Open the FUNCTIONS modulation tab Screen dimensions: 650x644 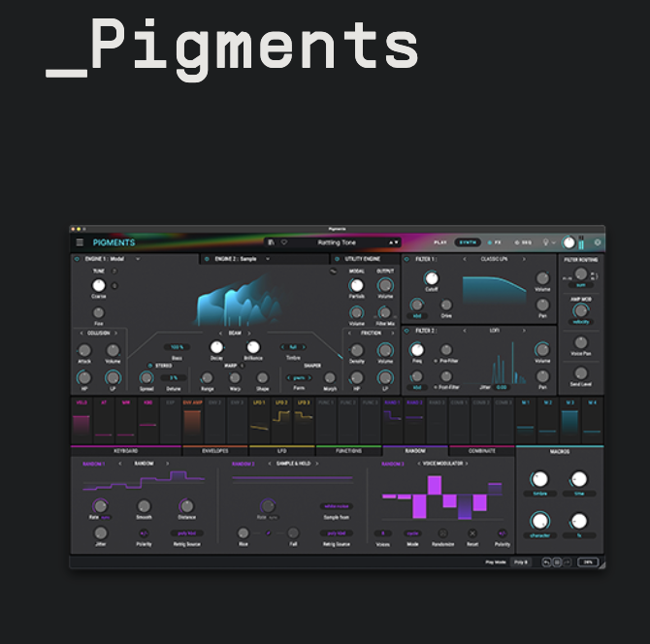click(348, 451)
